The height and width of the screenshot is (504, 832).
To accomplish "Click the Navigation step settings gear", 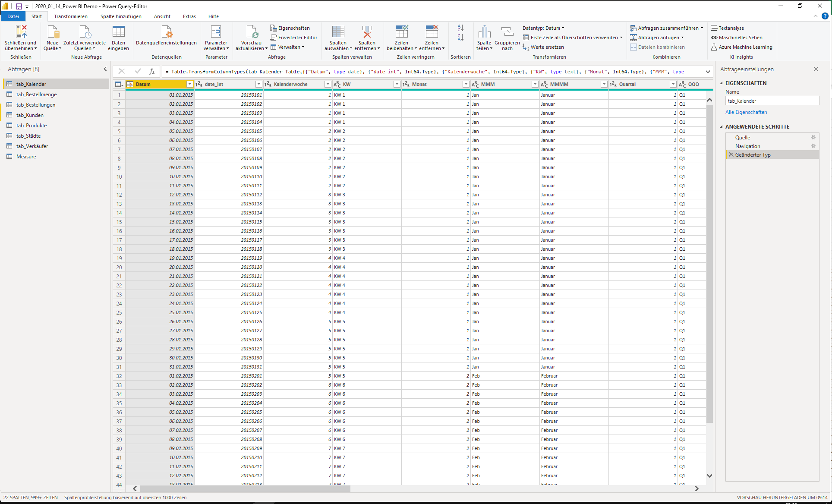I will (x=813, y=146).
